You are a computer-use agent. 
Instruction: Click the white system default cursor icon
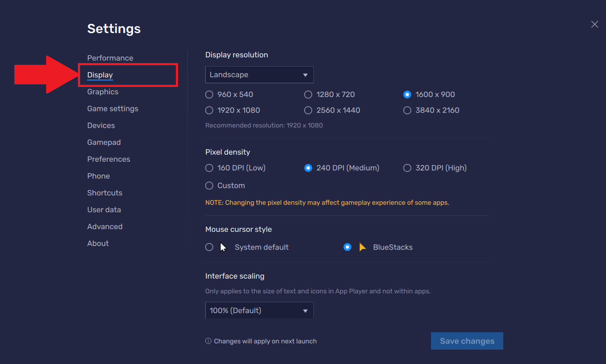pyautogui.click(x=223, y=247)
